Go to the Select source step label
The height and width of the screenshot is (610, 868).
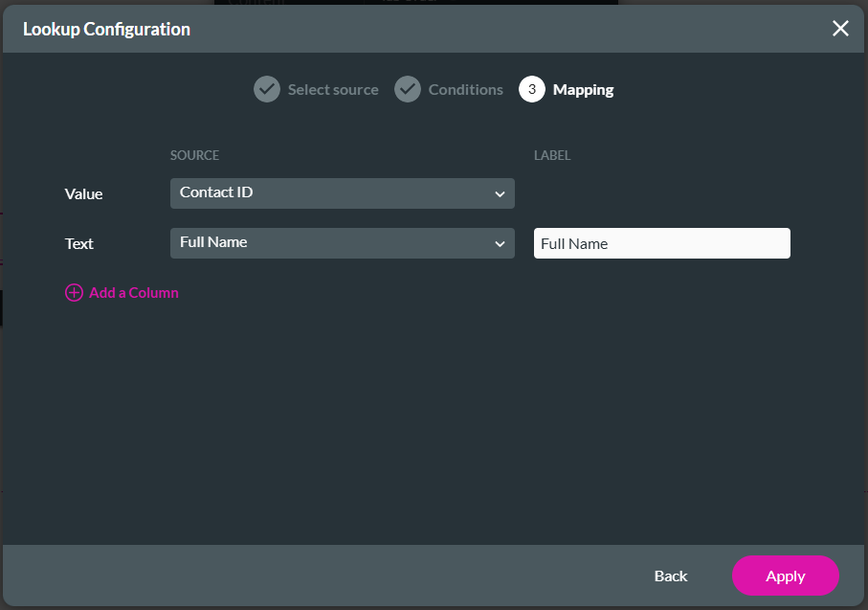(x=333, y=90)
